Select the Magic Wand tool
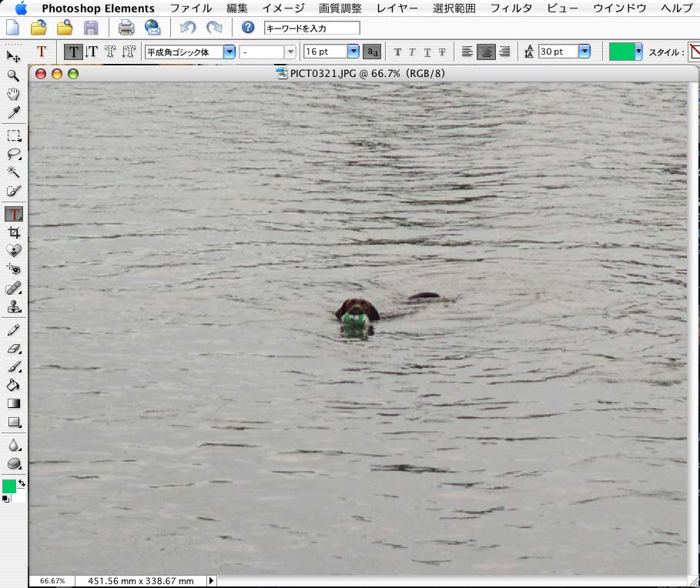Viewport: 700px width, 588px height. tap(13, 172)
